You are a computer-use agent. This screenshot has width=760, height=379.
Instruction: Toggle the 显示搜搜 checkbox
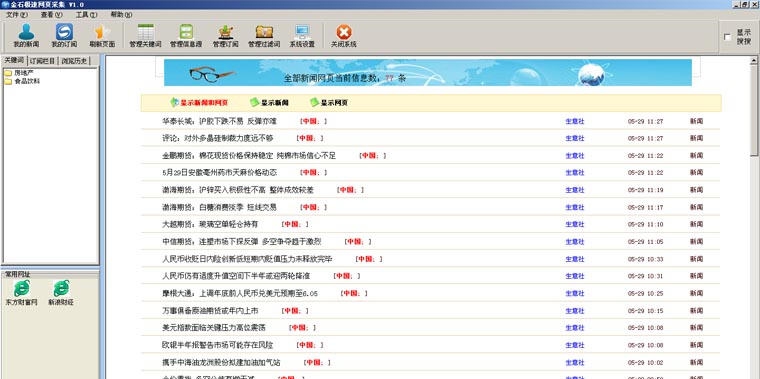(727, 37)
